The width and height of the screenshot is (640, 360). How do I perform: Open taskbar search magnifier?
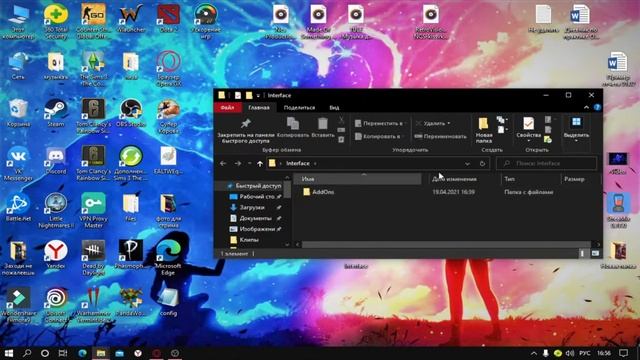pyautogui.click(x=27, y=353)
